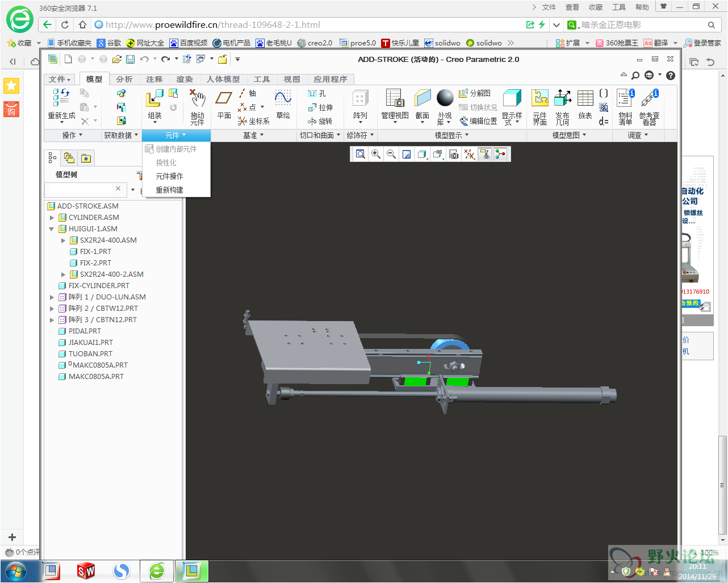The image size is (728, 583).
Task: Collapse the HUIGUI-1.ASM tree node
Action: 52,229
